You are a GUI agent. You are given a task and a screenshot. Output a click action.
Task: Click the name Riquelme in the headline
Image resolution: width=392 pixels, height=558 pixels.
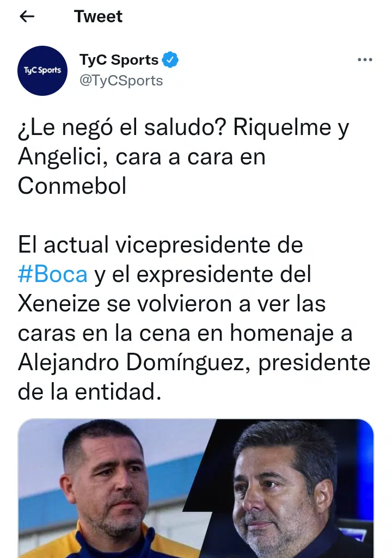pyautogui.click(x=282, y=127)
